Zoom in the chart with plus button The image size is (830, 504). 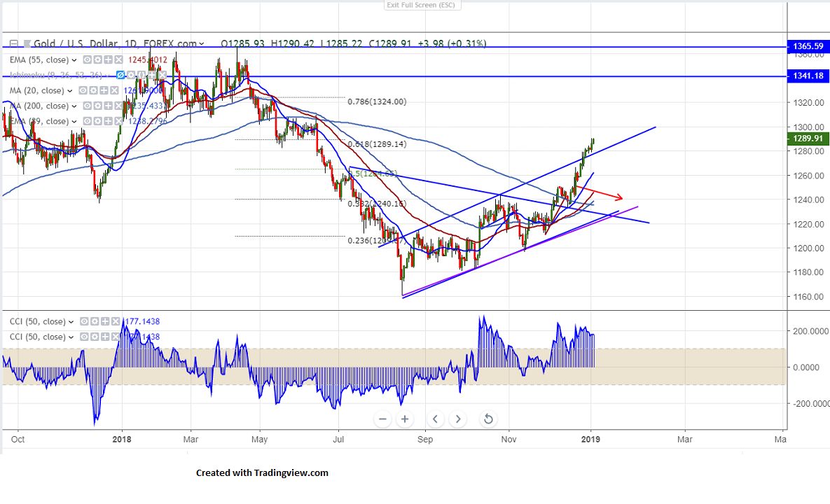405,419
